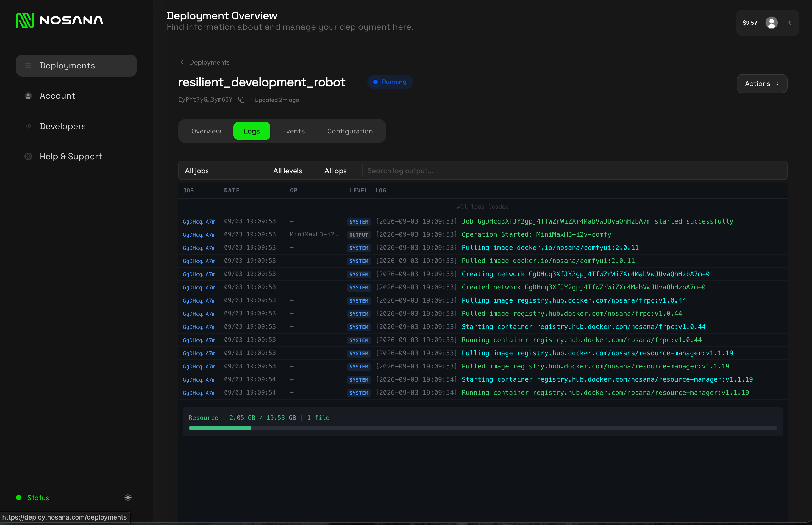Open the Configuration tab
Screen dimensions: 812x525
350,131
